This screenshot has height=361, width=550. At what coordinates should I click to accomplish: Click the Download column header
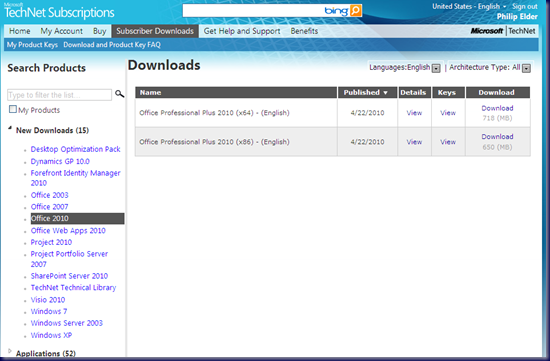pyautogui.click(x=498, y=93)
